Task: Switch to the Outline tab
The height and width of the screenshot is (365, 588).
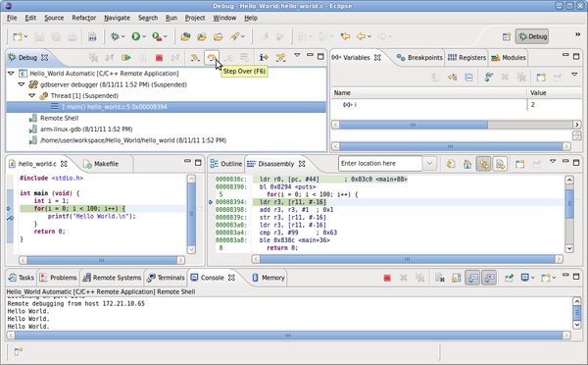Action: pyautogui.click(x=226, y=164)
